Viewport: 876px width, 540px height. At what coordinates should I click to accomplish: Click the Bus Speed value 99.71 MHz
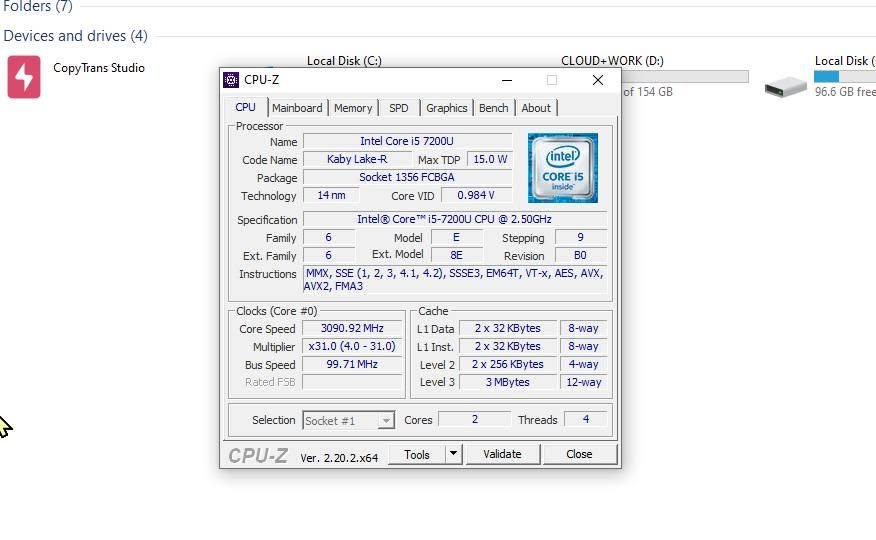coord(352,364)
